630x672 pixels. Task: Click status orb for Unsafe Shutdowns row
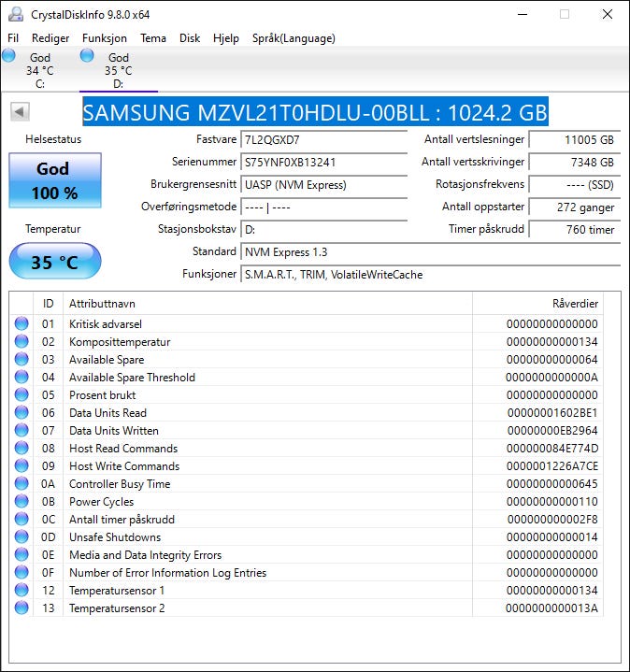(x=21, y=537)
